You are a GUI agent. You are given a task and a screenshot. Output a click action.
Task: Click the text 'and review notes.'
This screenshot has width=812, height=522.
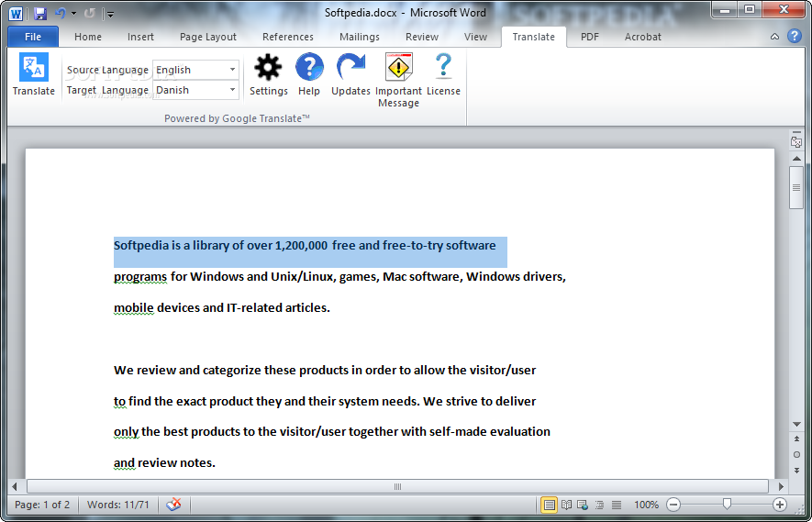(x=164, y=463)
